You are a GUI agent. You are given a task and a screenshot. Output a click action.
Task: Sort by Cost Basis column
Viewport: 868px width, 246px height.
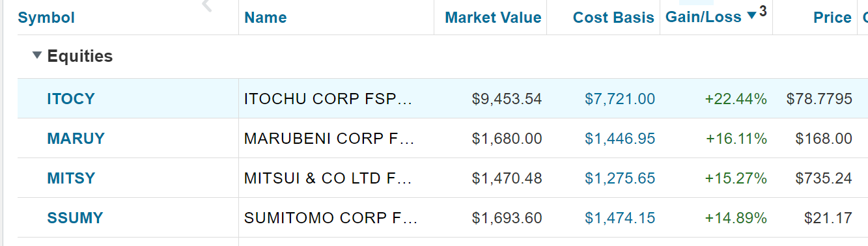coord(613,18)
